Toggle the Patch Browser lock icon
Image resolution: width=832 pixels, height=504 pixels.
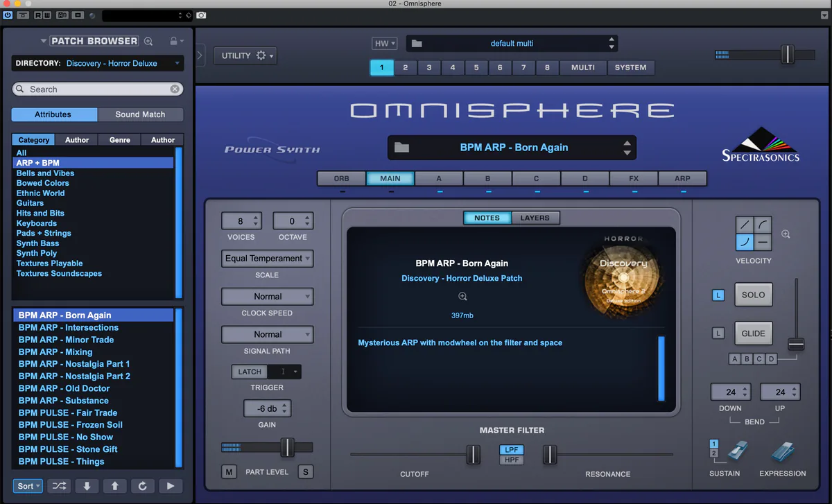[x=173, y=42]
